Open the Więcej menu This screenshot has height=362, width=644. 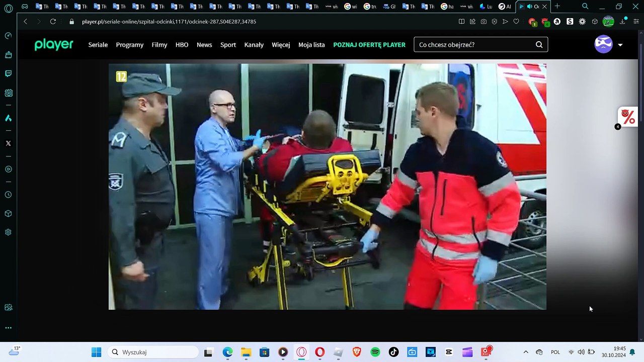(x=281, y=45)
